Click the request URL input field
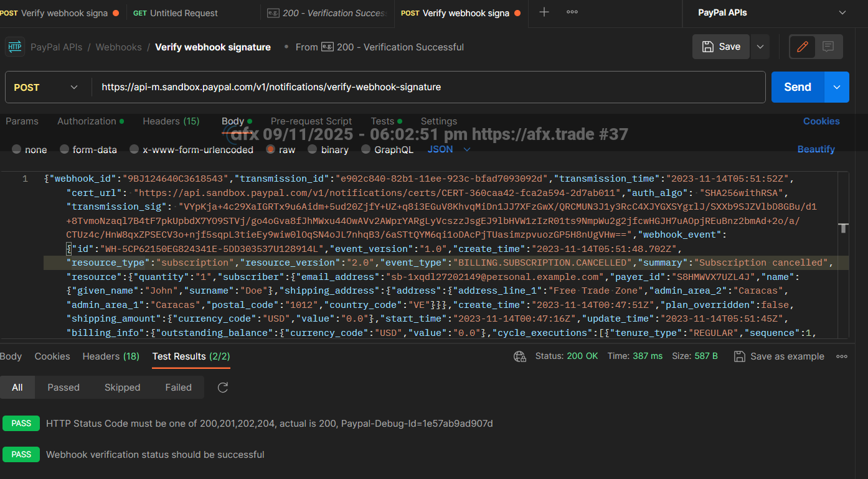This screenshot has height=479, width=868. tap(428, 87)
